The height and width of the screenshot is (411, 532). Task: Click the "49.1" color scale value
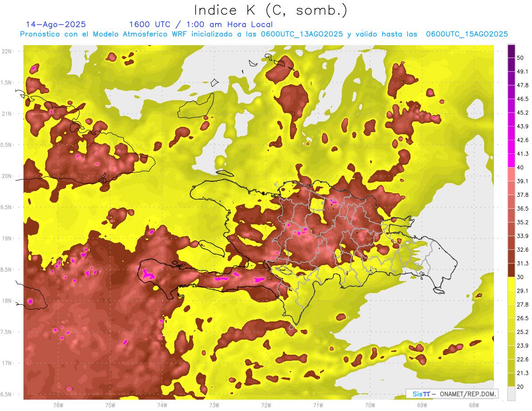pos(522,71)
